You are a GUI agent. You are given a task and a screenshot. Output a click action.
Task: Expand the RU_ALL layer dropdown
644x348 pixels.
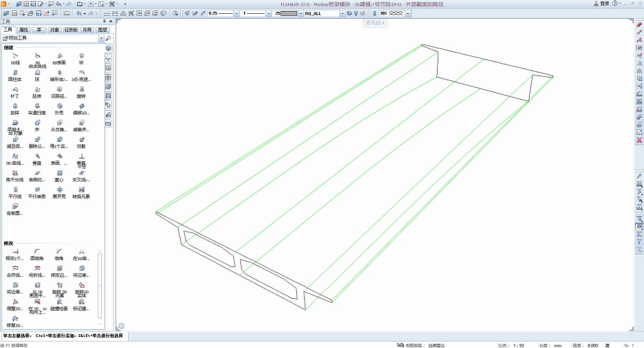click(342, 14)
